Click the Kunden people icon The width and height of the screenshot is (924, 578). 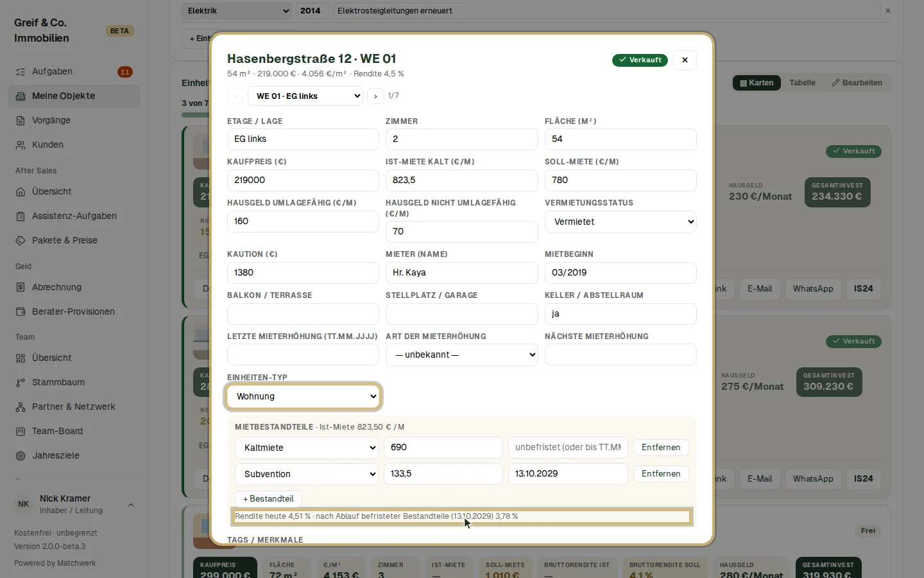pyautogui.click(x=21, y=145)
